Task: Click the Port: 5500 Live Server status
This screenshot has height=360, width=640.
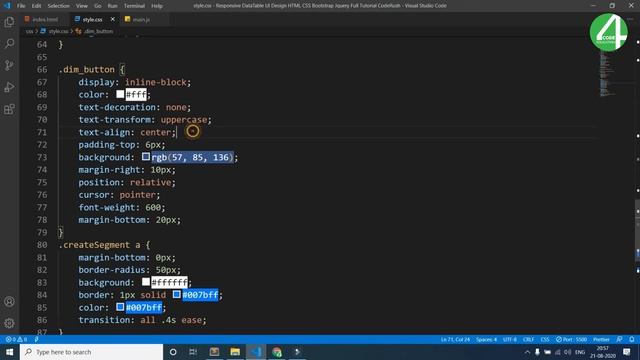Action: [x=571, y=339]
